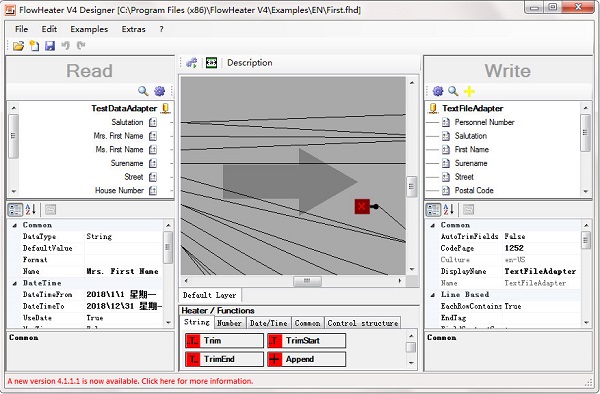Click the green test mode icon beside Description
Image resolution: width=600 pixels, height=394 pixels.
[x=211, y=63]
